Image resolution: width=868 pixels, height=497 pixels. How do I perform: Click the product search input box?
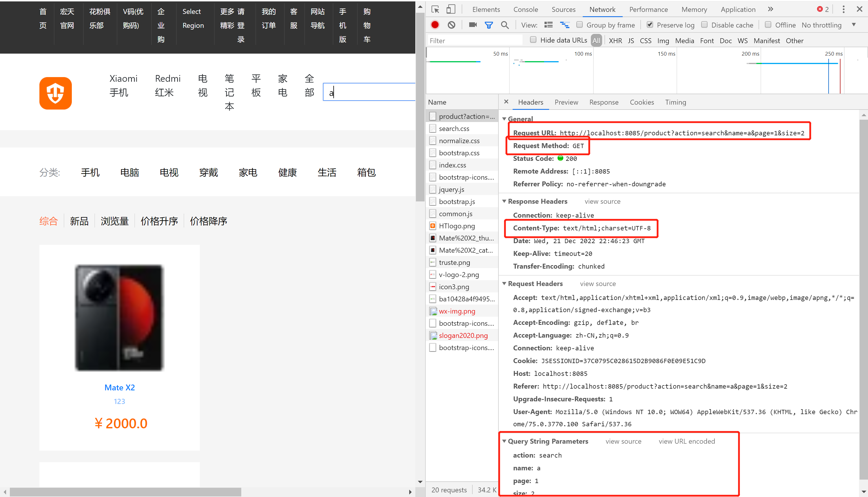[x=369, y=92]
